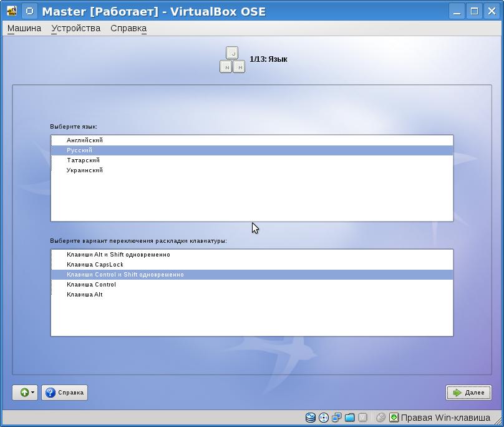Choose Татарский as the language
The height and width of the screenshot is (427, 504).
click(83, 160)
